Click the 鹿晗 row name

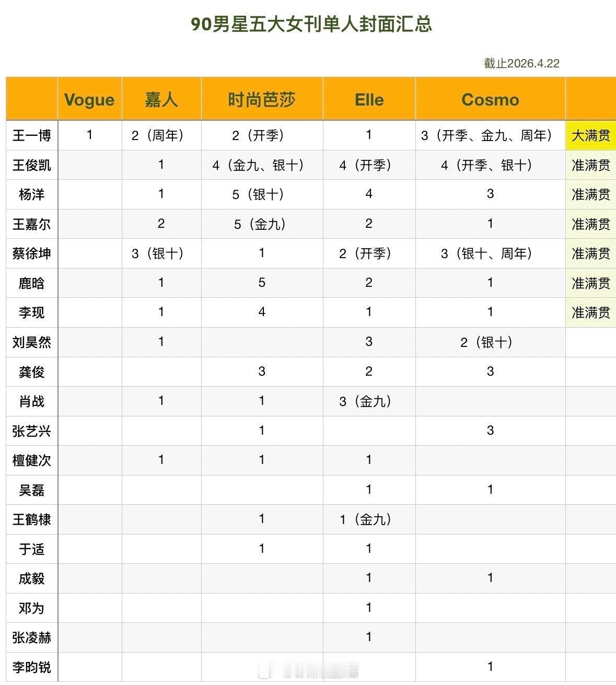32,283
